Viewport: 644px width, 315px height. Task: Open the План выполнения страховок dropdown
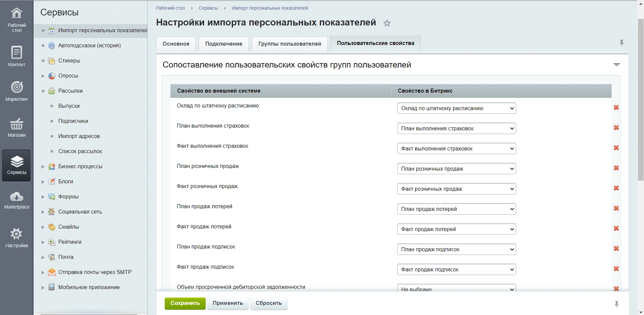456,129
